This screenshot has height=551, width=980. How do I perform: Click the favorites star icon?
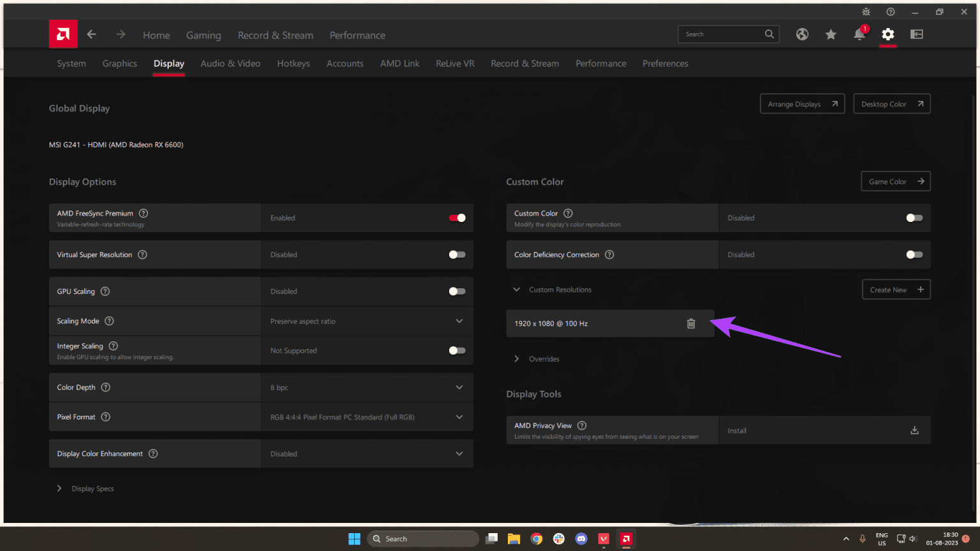pyautogui.click(x=831, y=34)
